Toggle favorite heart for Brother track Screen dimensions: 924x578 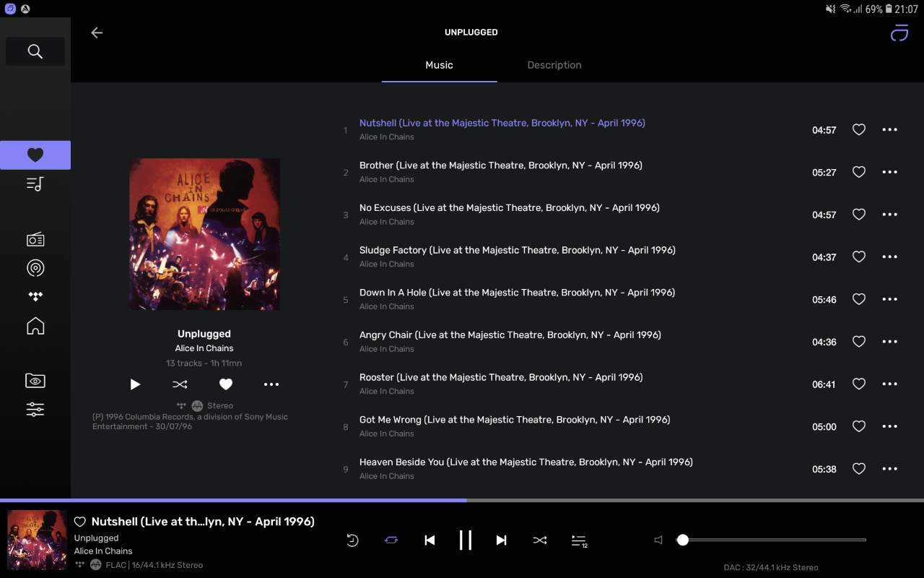[858, 172]
